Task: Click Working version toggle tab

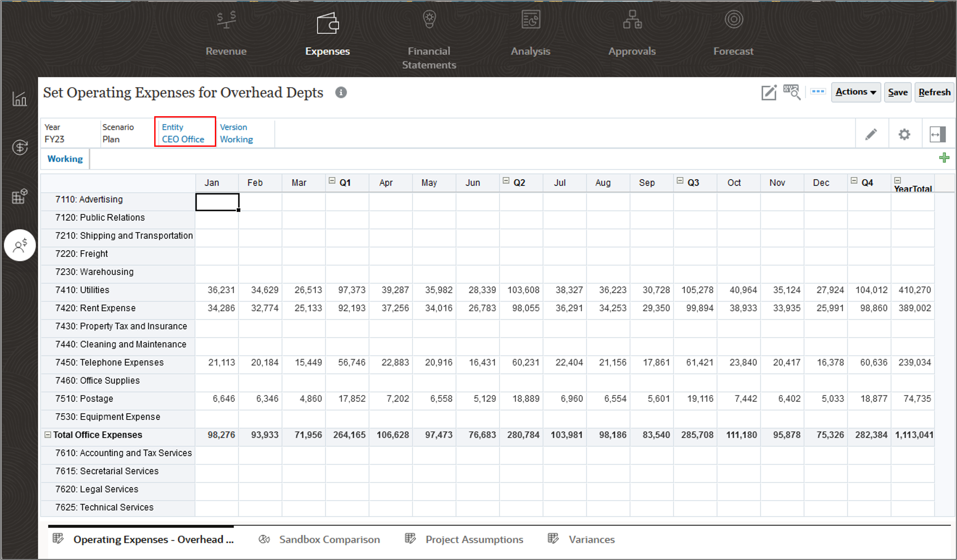Action: (65, 159)
